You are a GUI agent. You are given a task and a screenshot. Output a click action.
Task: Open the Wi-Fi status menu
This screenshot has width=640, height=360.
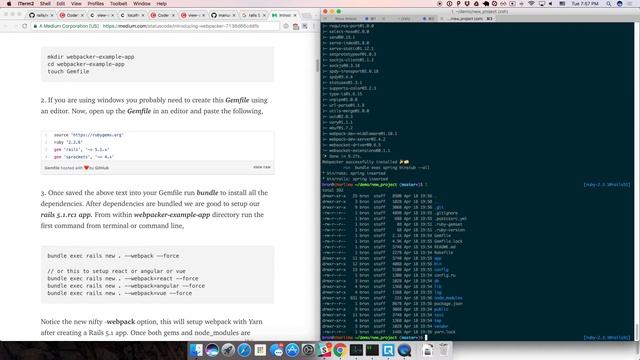click(x=531, y=4)
